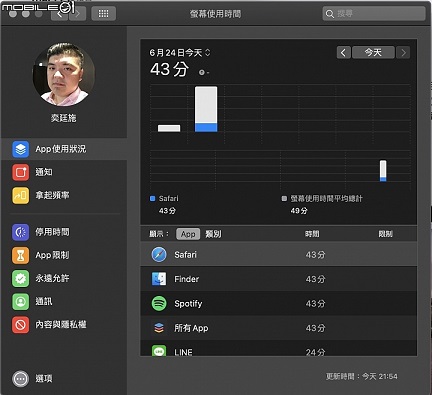This screenshot has height=395, width=432.
Task: Select the 拿起頻率 pickups icon
Action: coord(21,195)
